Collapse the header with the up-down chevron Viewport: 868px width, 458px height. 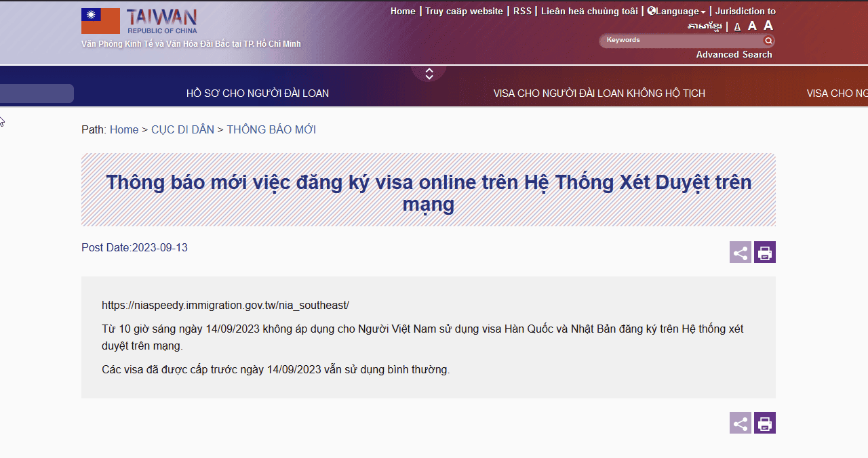[429, 74]
